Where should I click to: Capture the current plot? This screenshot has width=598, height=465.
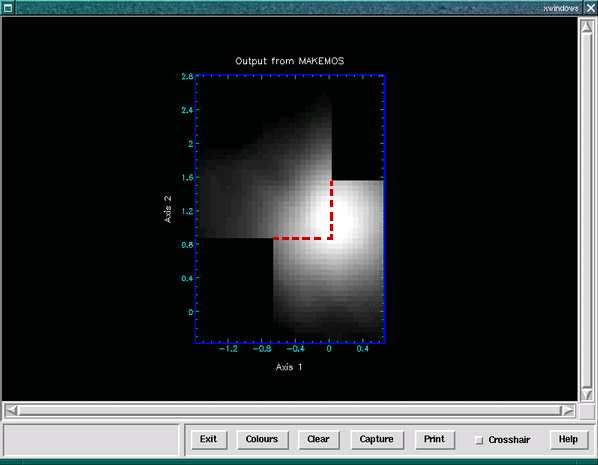coord(376,439)
